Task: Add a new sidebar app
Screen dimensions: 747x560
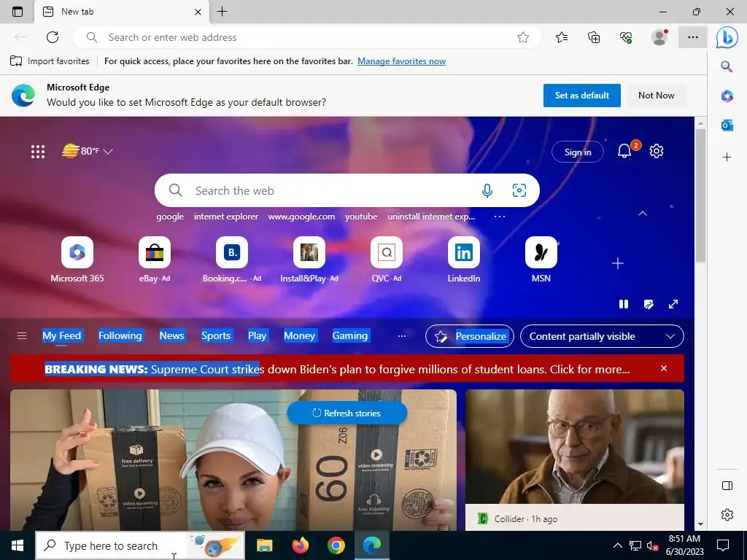Action: tap(727, 157)
